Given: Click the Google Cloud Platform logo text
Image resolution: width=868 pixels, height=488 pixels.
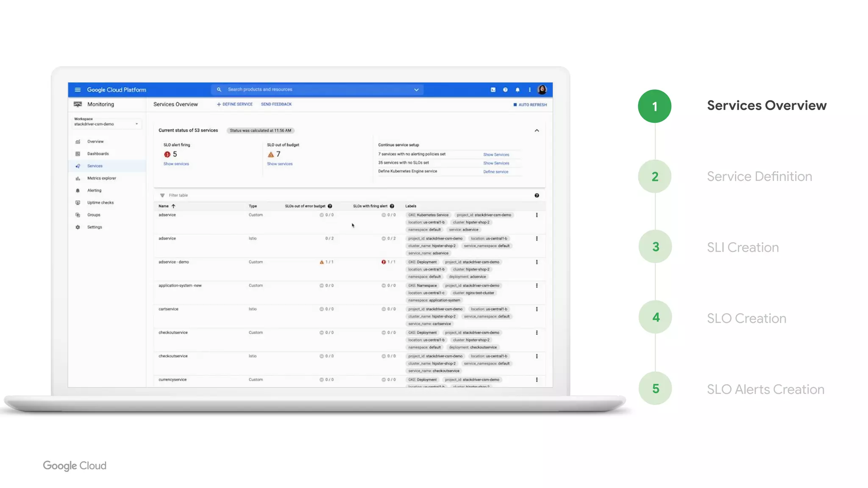Looking at the screenshot, I should point(117,90).
